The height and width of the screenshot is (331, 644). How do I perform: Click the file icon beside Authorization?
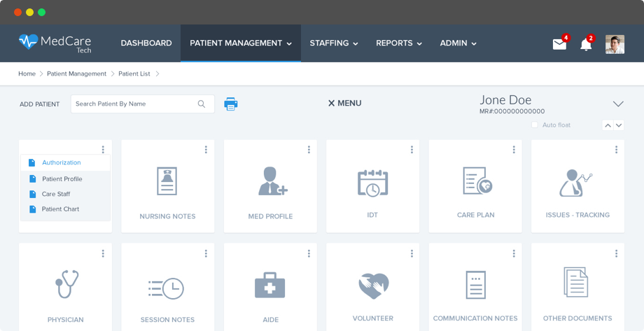tap(32, 162)
